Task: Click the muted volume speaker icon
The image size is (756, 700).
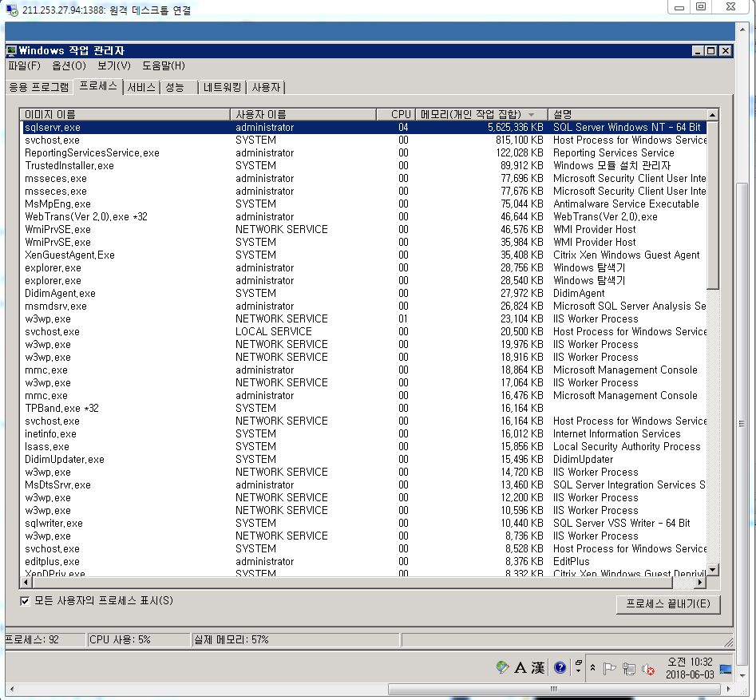Action: coord(648,669)
